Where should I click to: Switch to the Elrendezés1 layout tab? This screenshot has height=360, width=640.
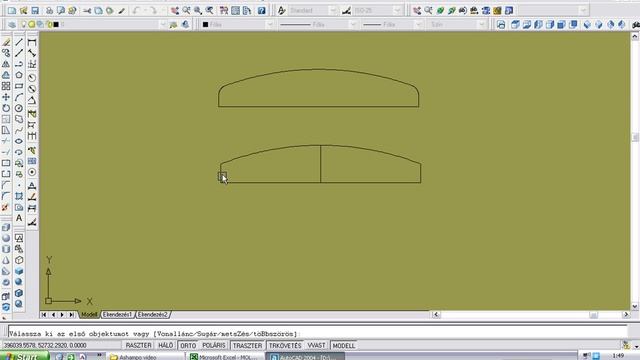[118, 315]
